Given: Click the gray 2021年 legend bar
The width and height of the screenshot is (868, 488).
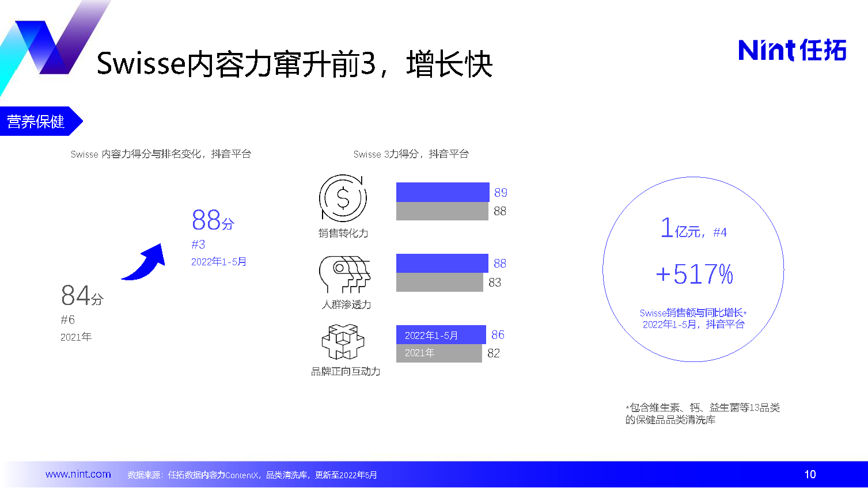Looking at the screenshot, I should tap(439, 353).
